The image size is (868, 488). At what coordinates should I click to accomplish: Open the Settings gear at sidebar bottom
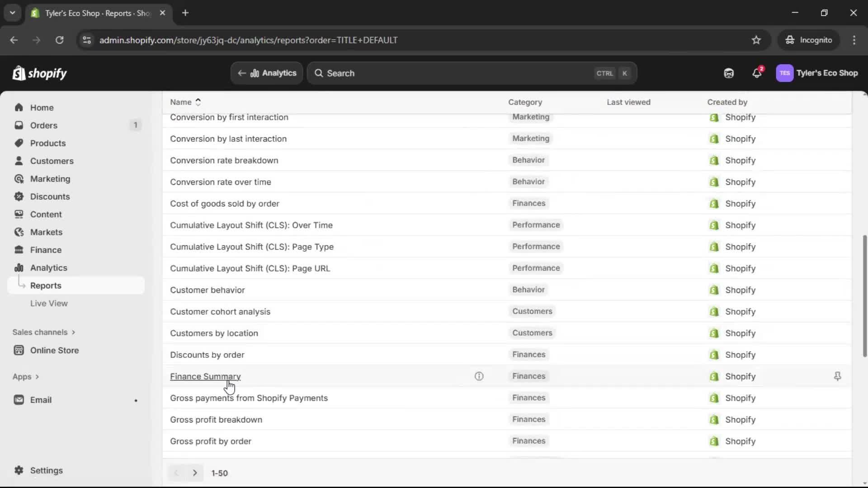pos(19,470)
